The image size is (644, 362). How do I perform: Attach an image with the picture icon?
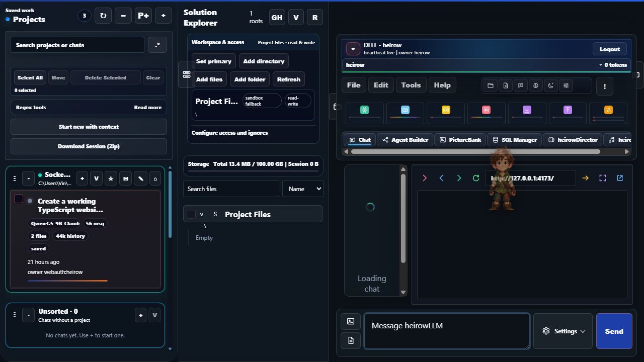[351, 321]
